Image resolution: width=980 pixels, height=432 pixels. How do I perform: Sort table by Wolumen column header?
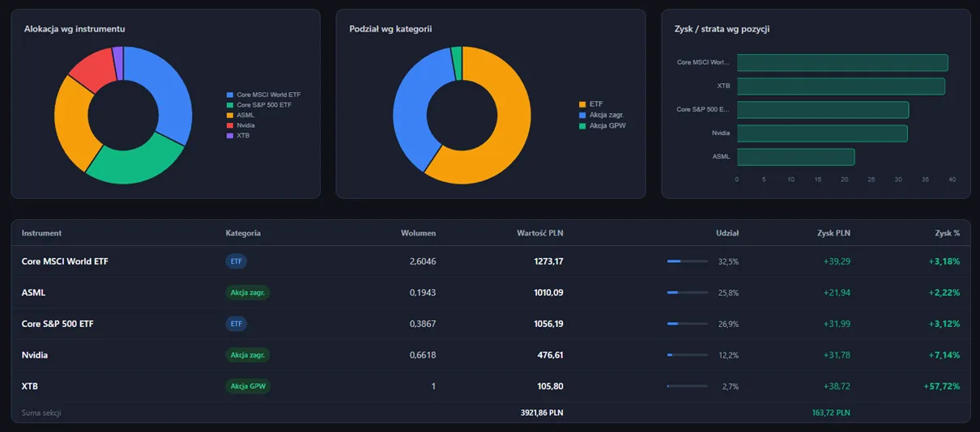(418, 233)
